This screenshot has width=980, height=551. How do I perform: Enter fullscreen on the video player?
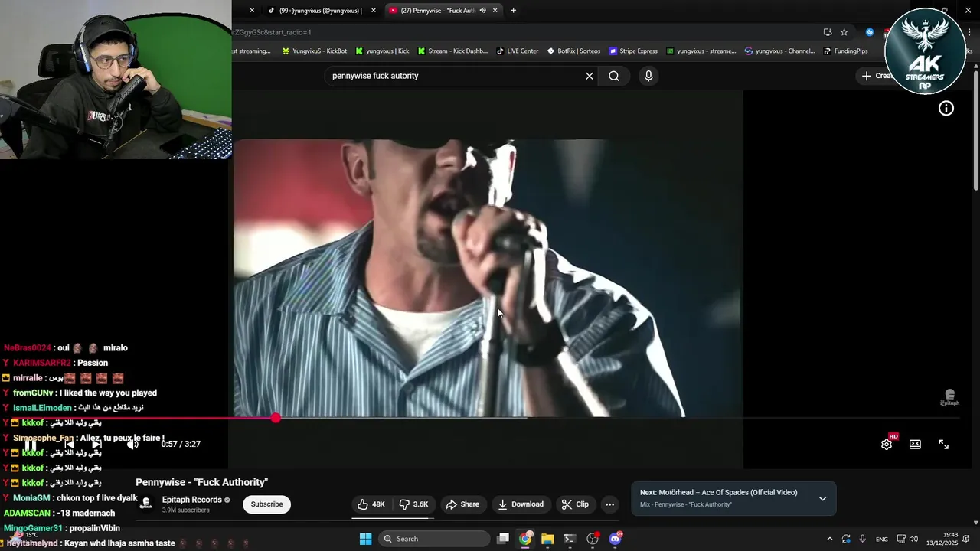point(944,444)
